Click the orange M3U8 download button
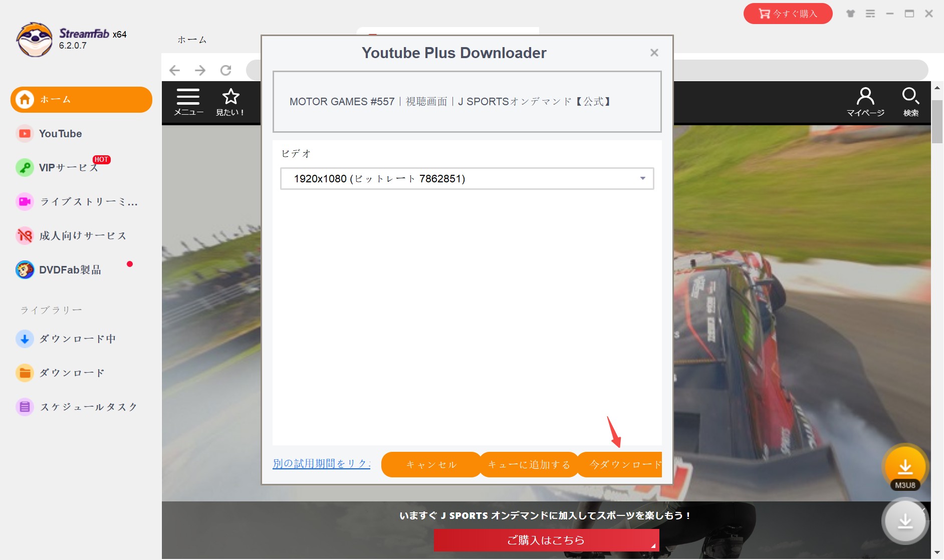The width and height of the screenshot is (944, 560). coord(905,468)
